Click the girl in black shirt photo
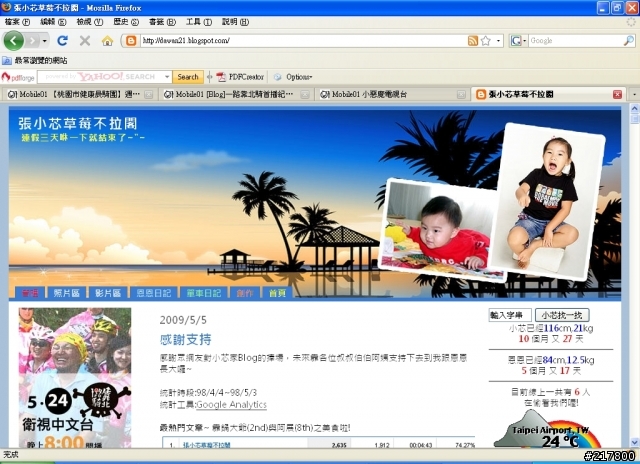Image resolution: width=640 pixels, height=464 pixels. (548, 203)
